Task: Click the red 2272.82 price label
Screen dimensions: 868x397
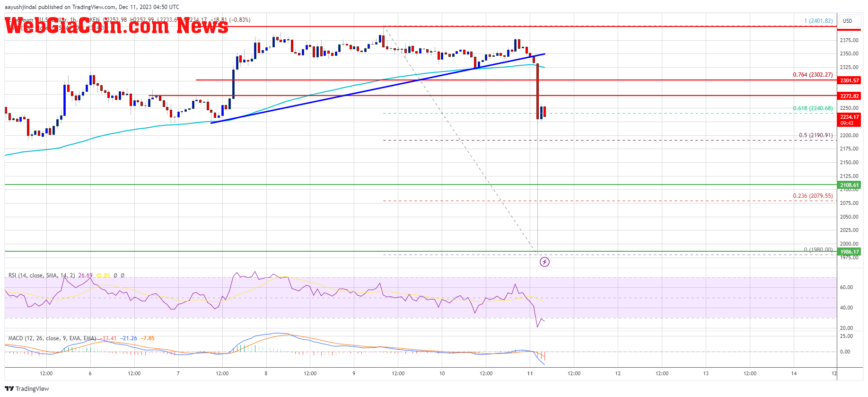Action: 849,96
